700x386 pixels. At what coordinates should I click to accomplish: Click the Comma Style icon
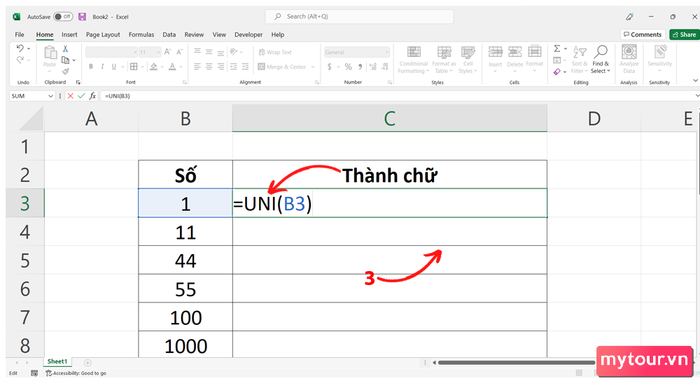pos(360,67)
